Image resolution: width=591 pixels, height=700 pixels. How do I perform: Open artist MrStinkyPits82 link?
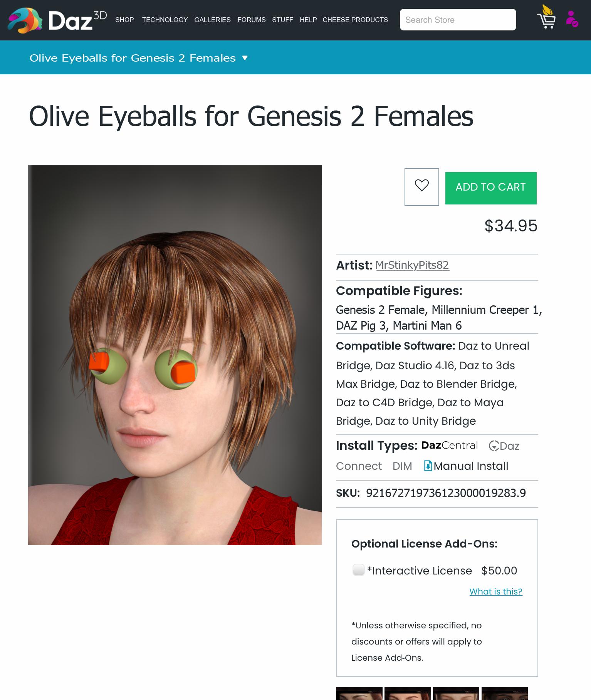click(x=412, y=265)
